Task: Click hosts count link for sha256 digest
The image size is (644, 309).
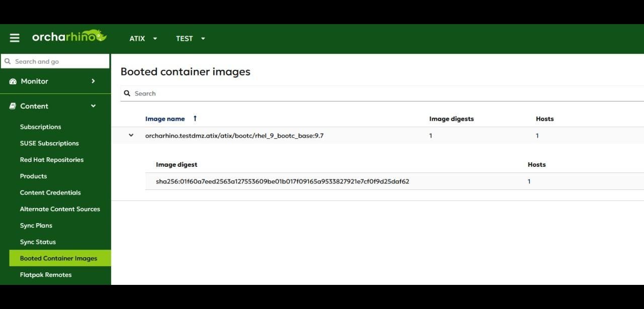Action: tap(529, 181)
